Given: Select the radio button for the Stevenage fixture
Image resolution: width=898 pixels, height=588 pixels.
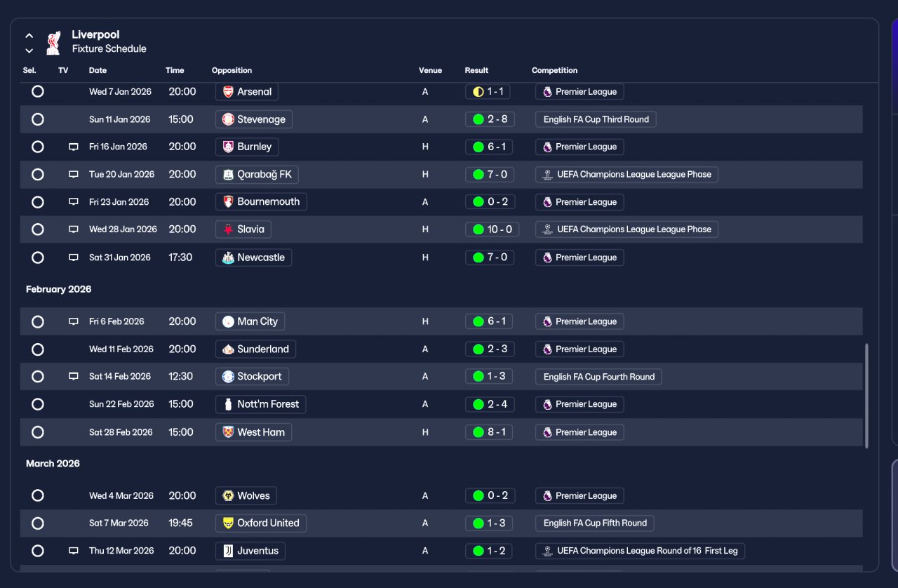Looking at the screenshot, I should point(38,119).
